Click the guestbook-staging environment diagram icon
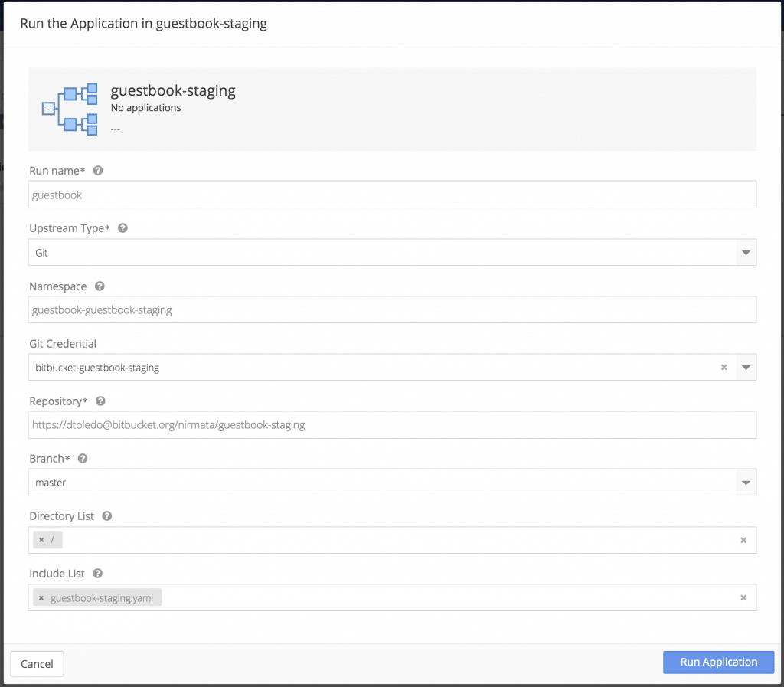Viewport: 784px width, 687px height. point(70,109)
